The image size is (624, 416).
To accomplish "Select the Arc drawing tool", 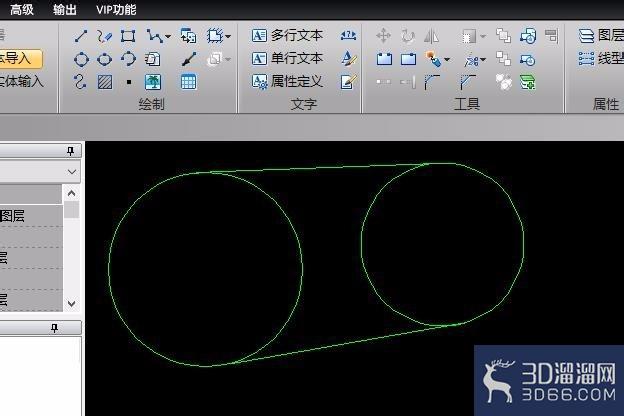I will click(x=128, y=59).
